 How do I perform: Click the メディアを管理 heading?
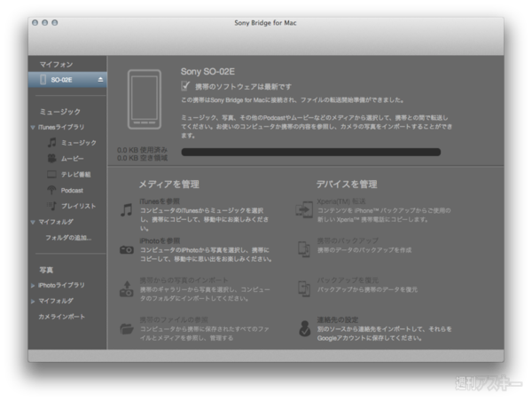pyautogui.click(x=169, y=185)
